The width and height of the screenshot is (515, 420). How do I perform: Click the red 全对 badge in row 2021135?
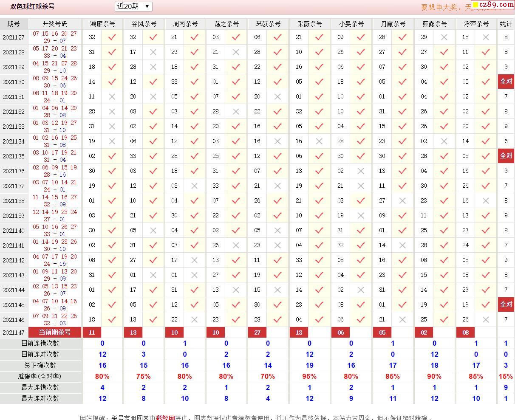click(506, 156)
